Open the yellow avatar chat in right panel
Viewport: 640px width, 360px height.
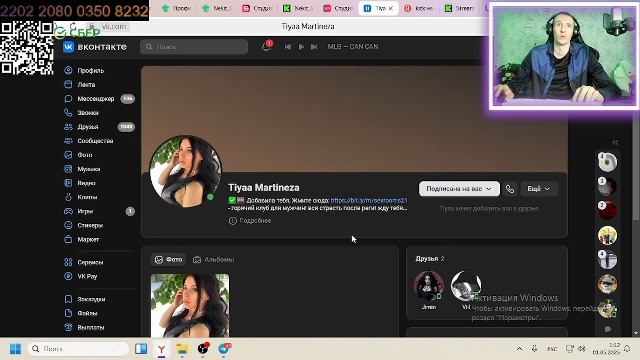point(607,236)
